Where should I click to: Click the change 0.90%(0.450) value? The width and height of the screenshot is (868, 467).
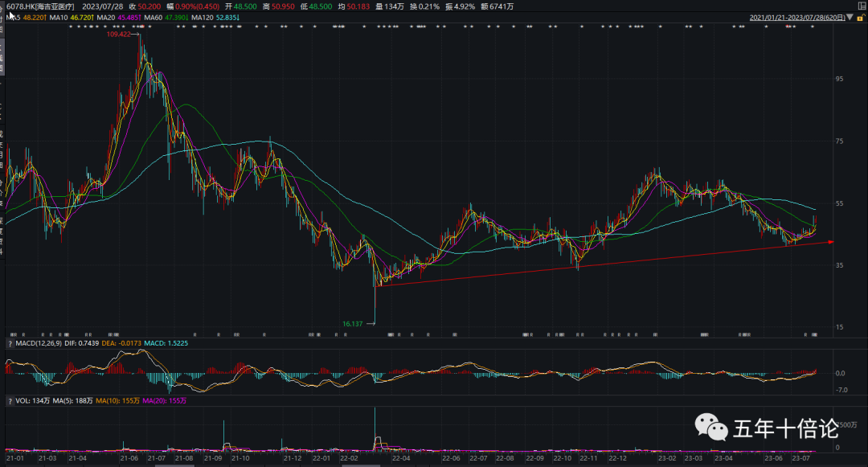pos(197,6)
